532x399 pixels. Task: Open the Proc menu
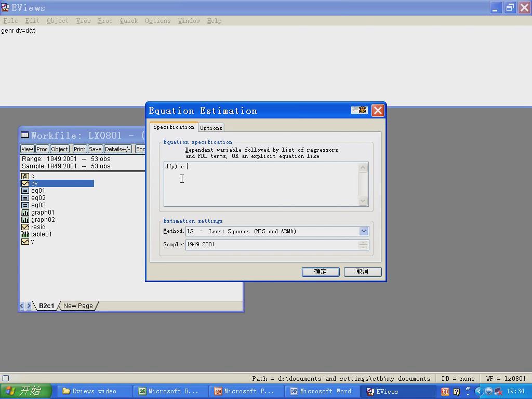point(105,21)
